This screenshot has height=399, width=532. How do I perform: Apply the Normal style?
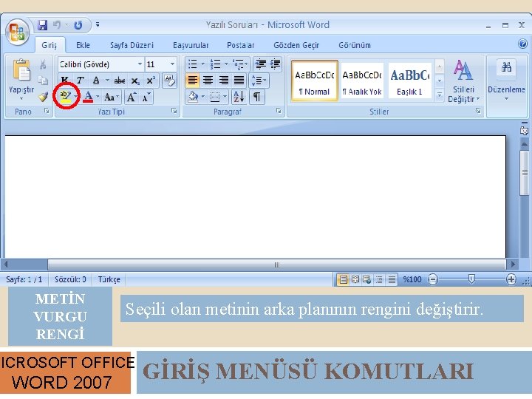pos(315,81)
